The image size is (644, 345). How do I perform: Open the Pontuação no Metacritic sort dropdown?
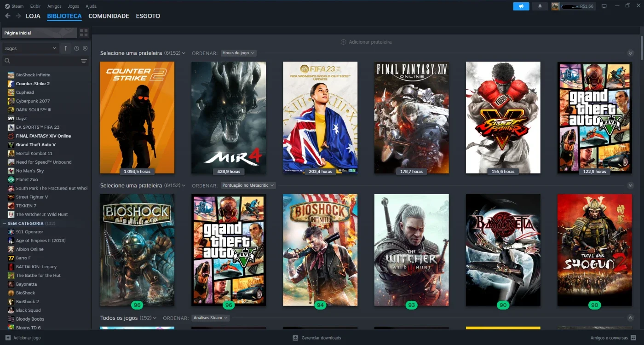[x=248, y=185]
